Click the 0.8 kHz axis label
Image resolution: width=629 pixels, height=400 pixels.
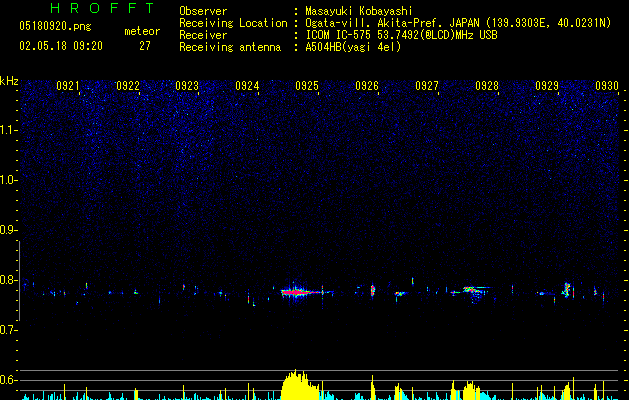tap(9, 280)
